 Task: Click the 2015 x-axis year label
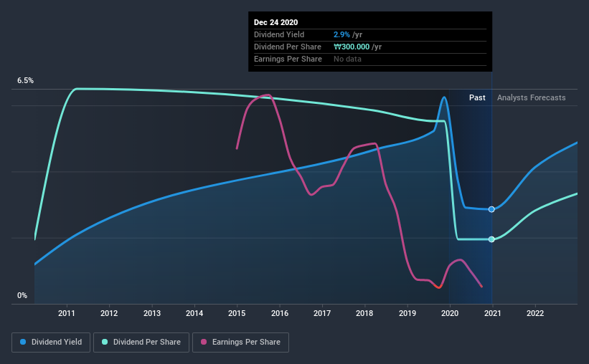[237, 313]
